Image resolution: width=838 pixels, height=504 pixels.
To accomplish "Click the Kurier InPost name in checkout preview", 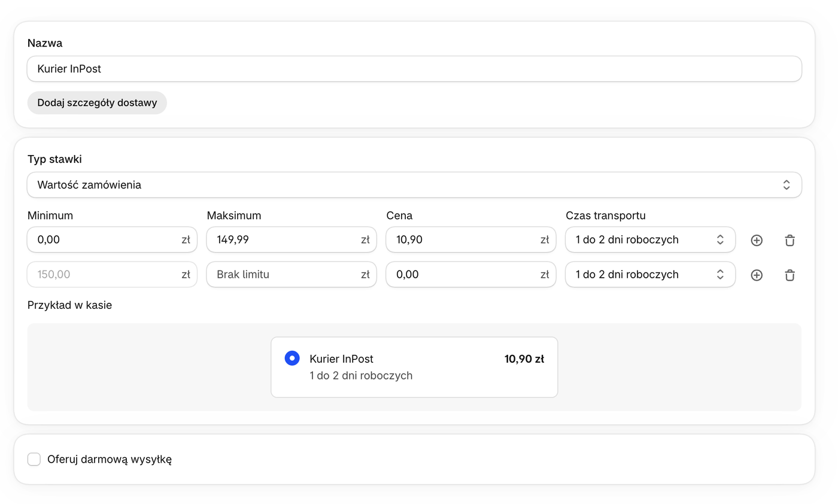I will pyautogui.click(x=341, y=359).
